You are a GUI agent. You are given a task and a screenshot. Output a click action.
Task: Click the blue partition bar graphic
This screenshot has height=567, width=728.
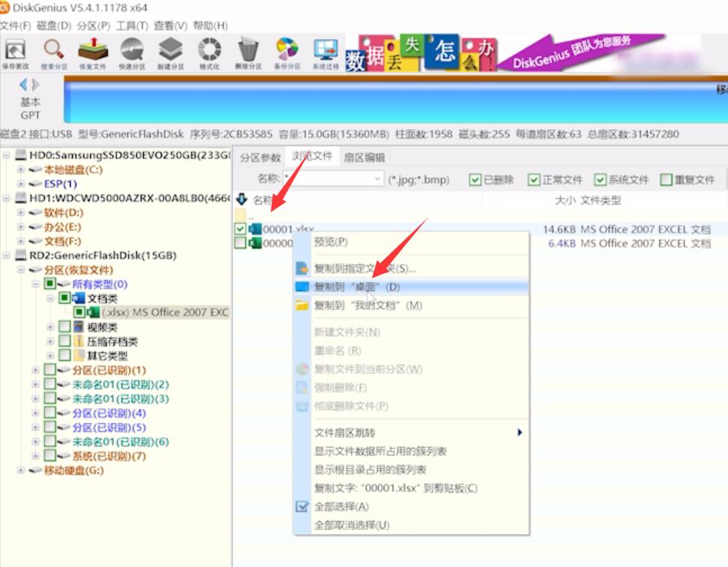coord(396,102)
